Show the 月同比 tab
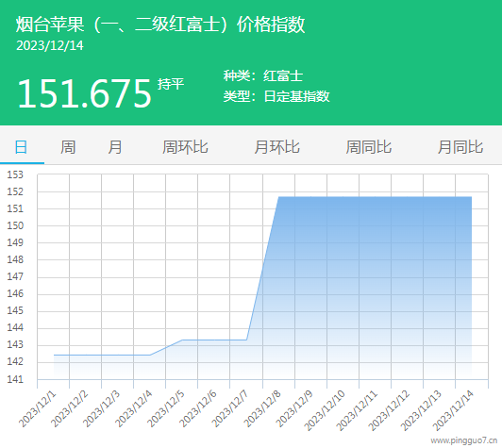This screenshot has height=448, width=502. point(460,147)
